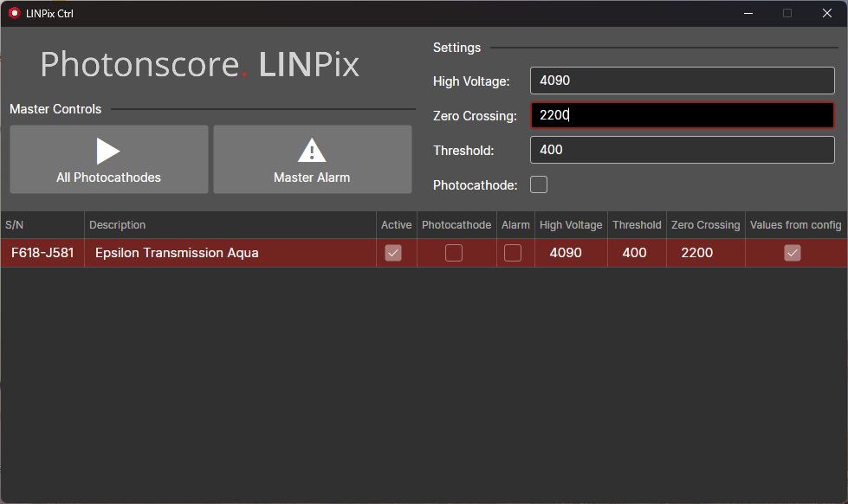848x504 pixels.
Task: Enable Photocathode checkbox in F618-J581 row
Action: tap(454, 253)
